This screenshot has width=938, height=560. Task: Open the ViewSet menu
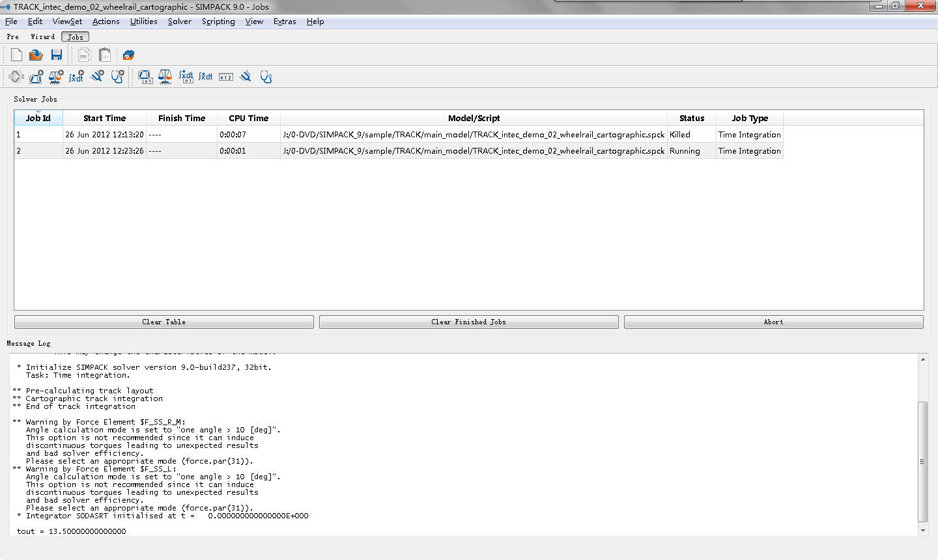tap(67, 21)
